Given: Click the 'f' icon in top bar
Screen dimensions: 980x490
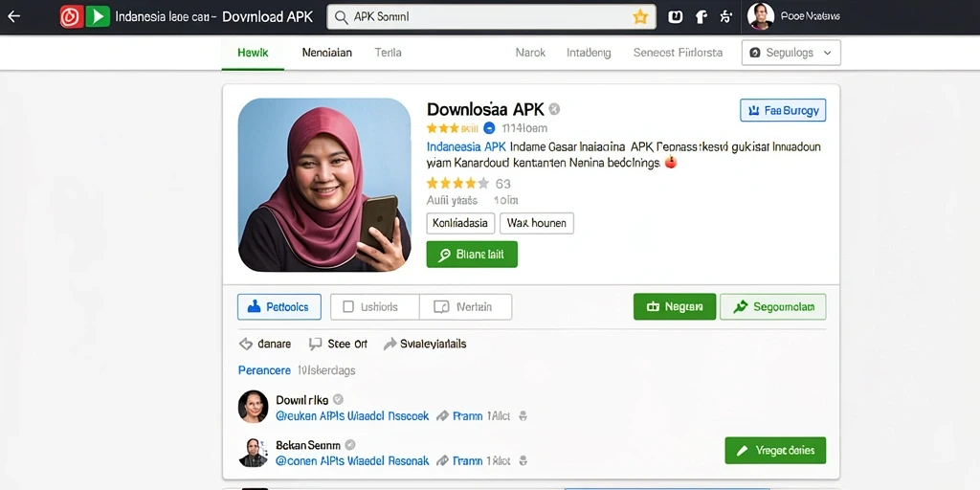Looking at the screenshot, I should pos(702,17).
